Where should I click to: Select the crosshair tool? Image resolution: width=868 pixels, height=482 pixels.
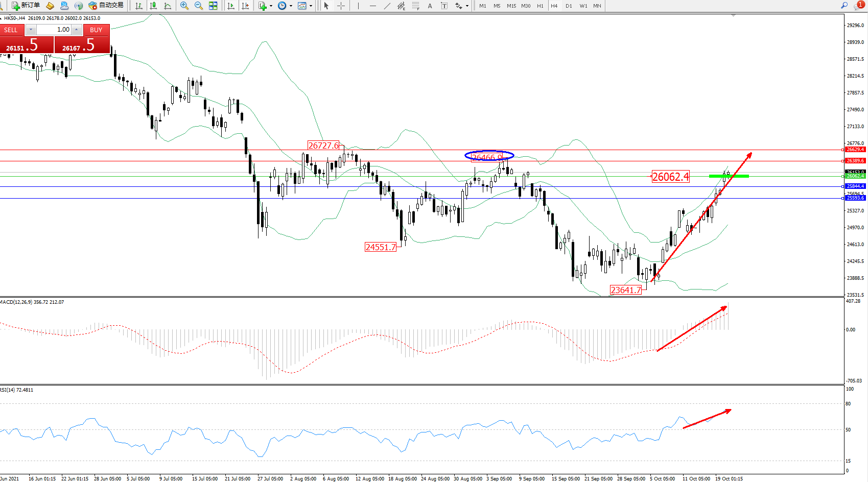[x=341, y=6]
